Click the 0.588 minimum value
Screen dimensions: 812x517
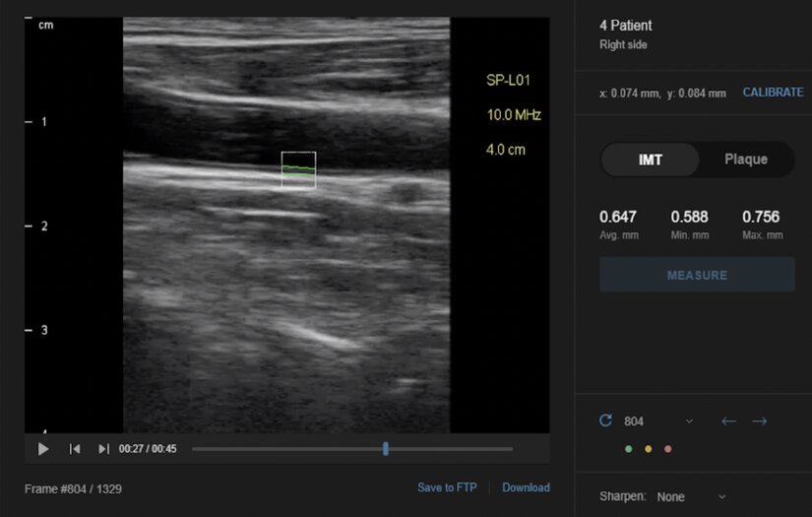point(689,217)
